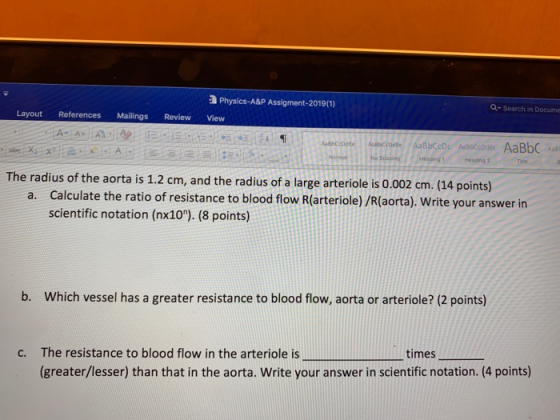Click the Search in Document field
560x420 pixels.
point(525,108)
